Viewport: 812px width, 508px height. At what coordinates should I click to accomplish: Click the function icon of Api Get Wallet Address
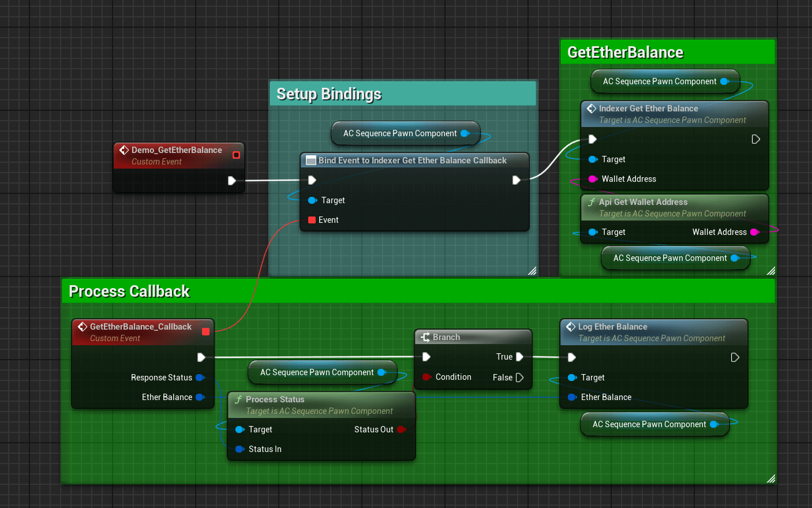click(x=592, y=202)
